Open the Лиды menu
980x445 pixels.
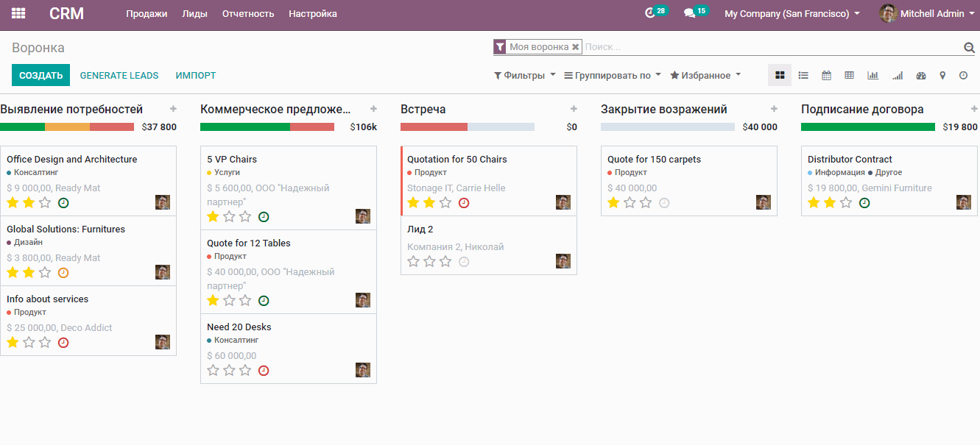point(194,13)
